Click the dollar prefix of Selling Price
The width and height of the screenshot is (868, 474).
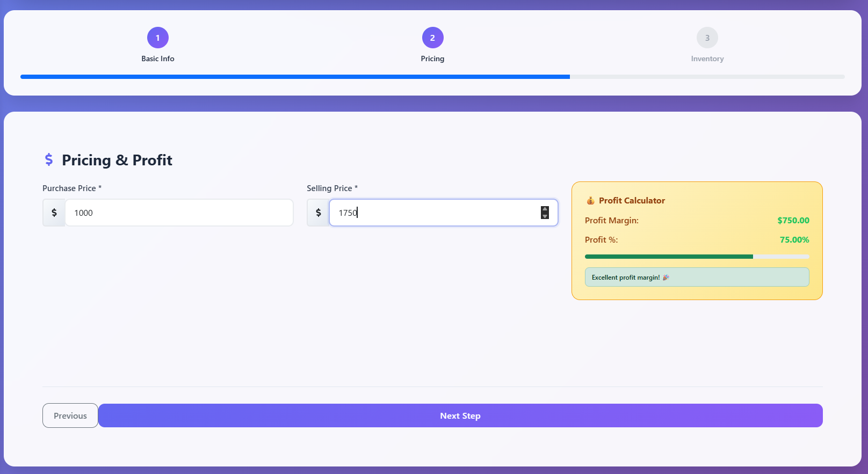tap(318, 213)
